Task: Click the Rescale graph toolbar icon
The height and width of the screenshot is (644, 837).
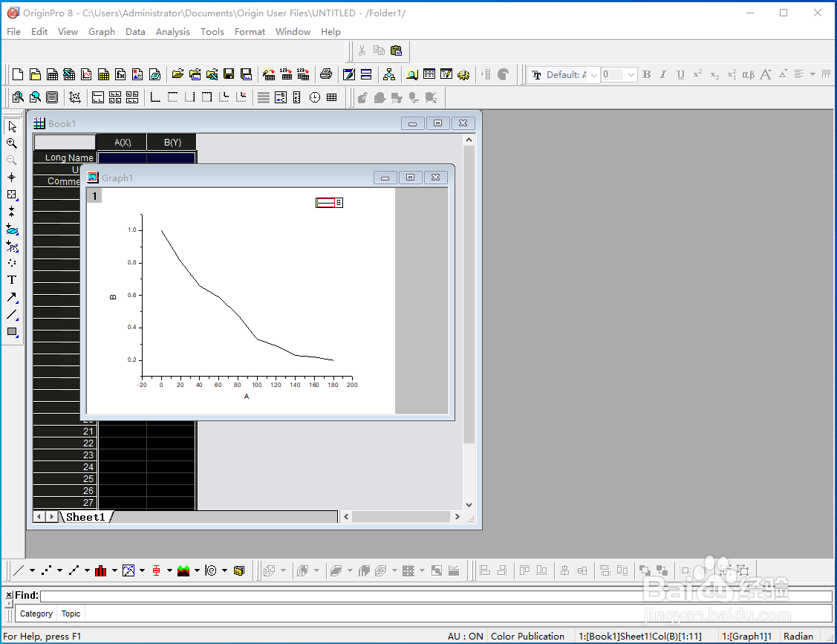Action: (75, 97)
